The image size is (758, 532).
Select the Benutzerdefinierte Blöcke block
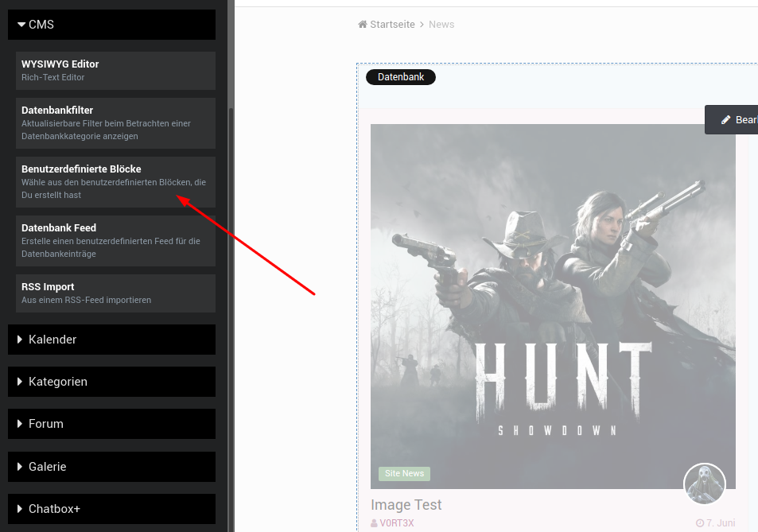115,182
